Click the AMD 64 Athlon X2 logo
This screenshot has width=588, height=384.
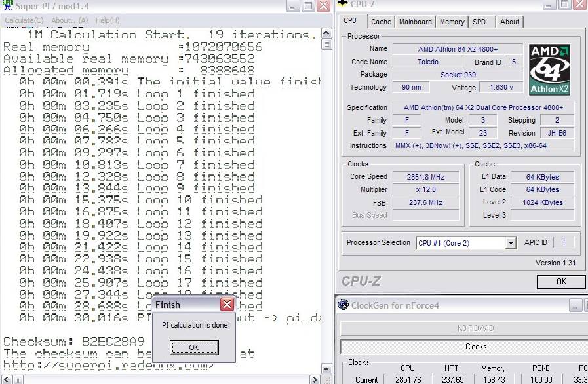click(x=549, y=69)
